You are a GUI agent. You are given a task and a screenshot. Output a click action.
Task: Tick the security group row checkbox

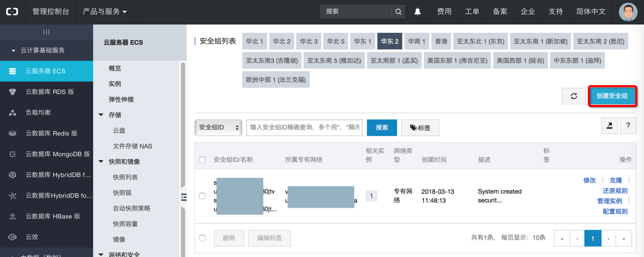pyautogui.click(x=202, y=196)
